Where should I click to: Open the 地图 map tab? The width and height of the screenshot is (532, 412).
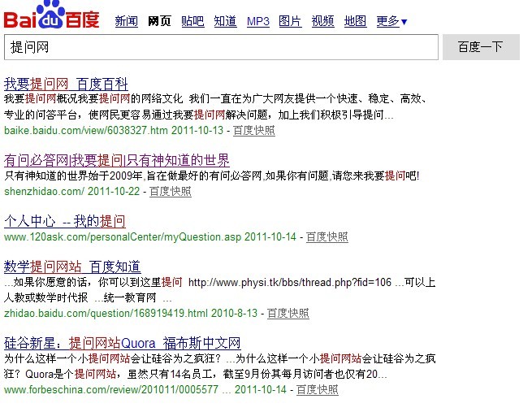[x=355, y=21]
